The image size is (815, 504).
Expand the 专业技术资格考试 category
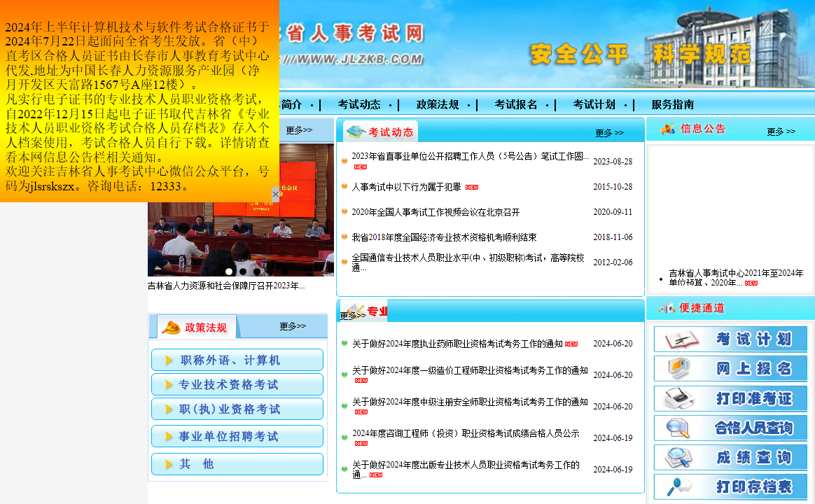pyautogui.click(x=237, y=384)
